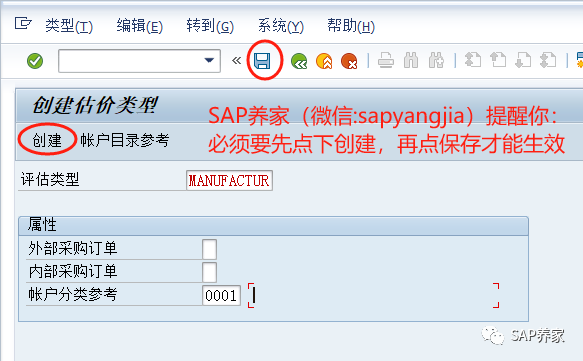Collapse the command field with the double-chevron
Image resolution: width=583 pixels, height=361 pixels.
(x=236, y=61)
